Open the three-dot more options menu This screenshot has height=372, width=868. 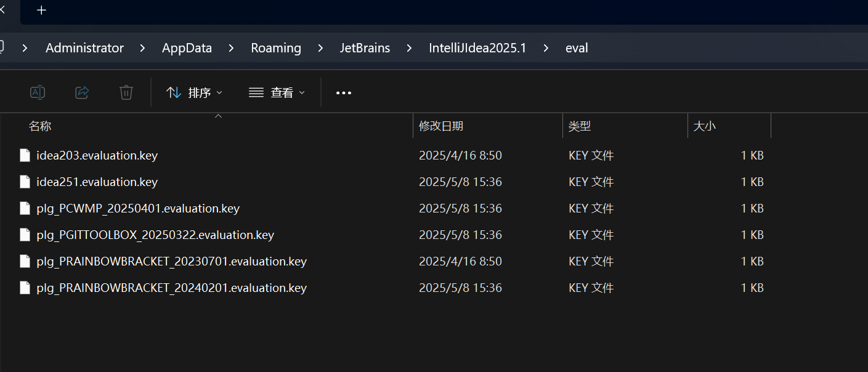(344, 93)
